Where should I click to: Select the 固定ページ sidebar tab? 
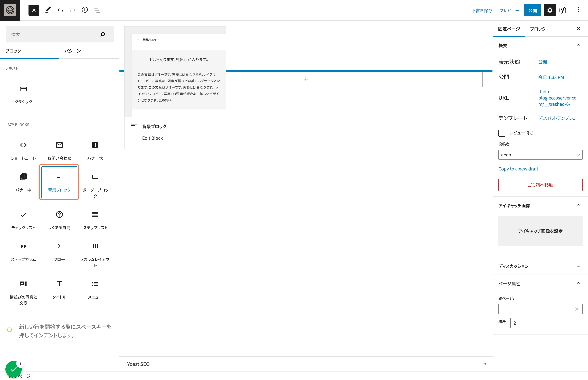pos(509,29)
